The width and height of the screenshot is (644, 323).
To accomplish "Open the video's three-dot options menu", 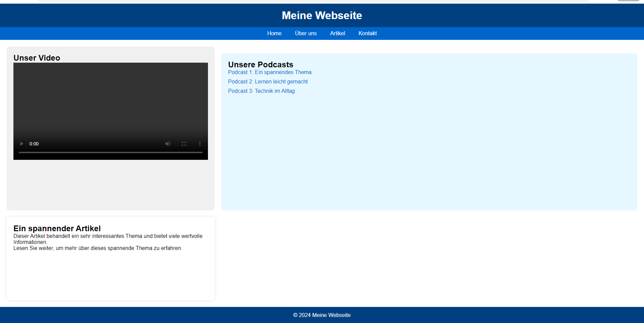I will (x=200, y=144).
